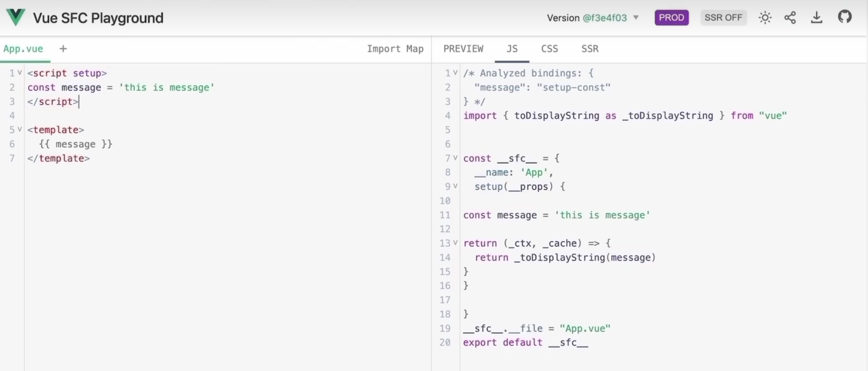
Task: Click line number 20 in output gutter
Action: point(445,342)
